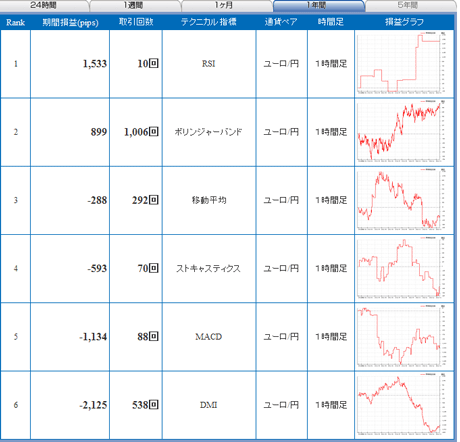Open the 5年間 tab
The height and width of the screenshot is (442, 460).
point(410,5)
